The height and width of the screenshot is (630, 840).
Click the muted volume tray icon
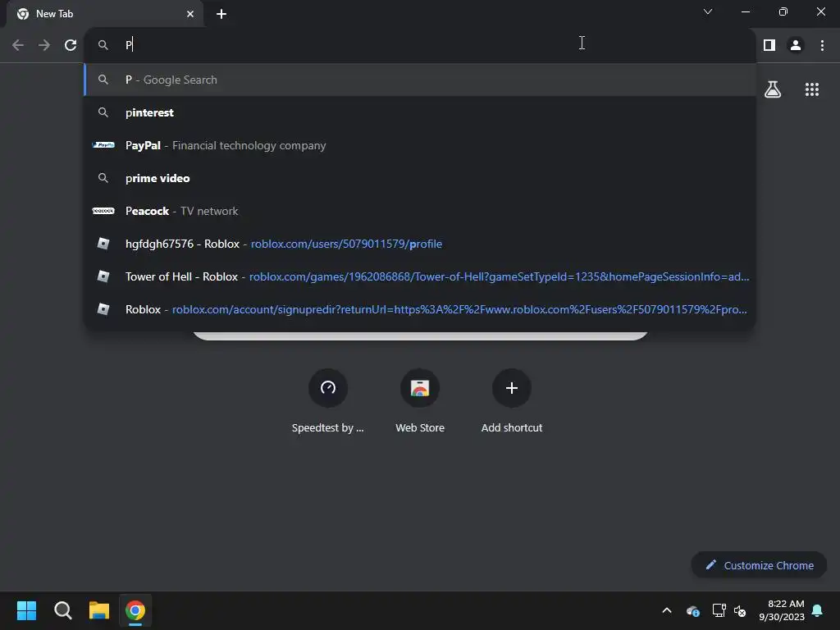[740, 610]
